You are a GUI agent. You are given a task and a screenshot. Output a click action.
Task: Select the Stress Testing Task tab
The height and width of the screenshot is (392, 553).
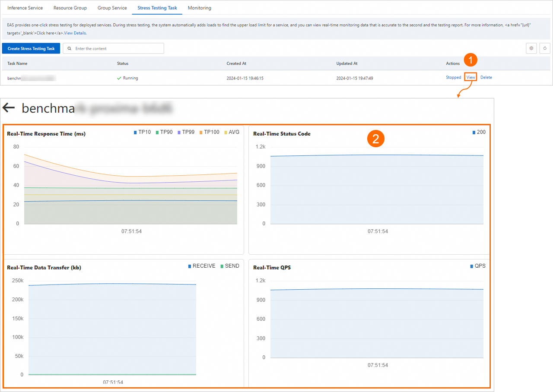coord(157,8)
